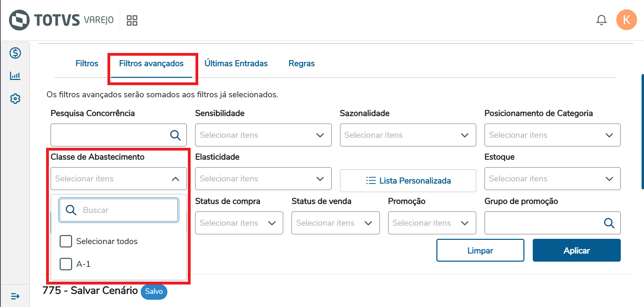Open the user avatar K menu
Image resolution: width=644 pixels, height=307 pixels.
click(x=626, y=20)
